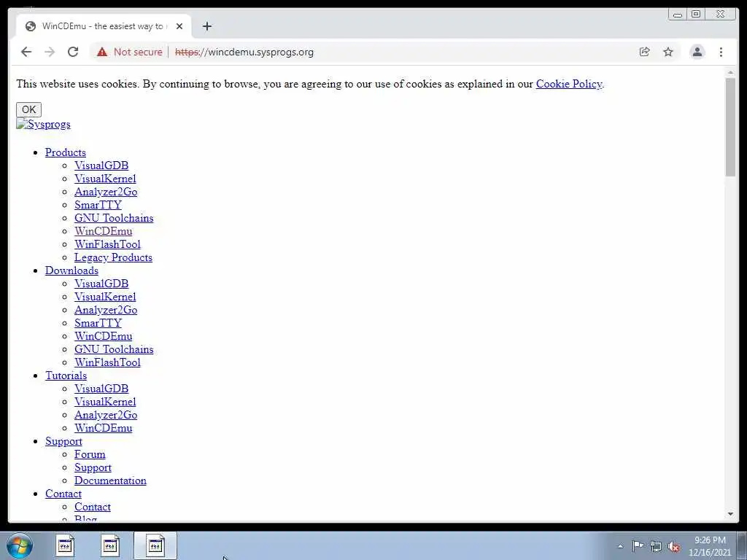Open the Windows Start menu

(x=19, y=545)
